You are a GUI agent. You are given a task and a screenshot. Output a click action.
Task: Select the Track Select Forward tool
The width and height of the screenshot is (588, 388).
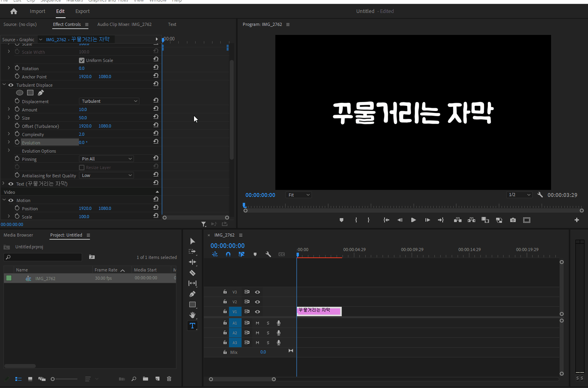click(x=192, y=251)
